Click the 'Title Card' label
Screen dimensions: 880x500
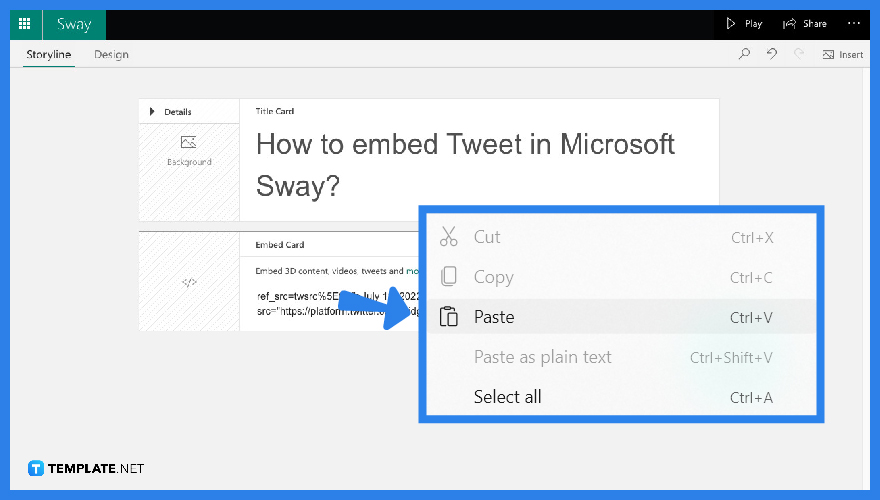click(x=275, y=111)
